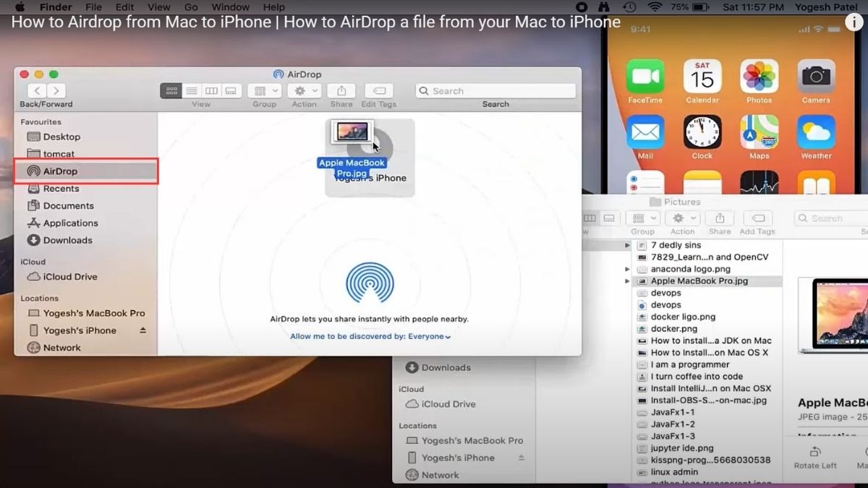This screenshot has width=868, height=488.
Task: Tap the Calendar app on iPhone
Action: point(702,77)
